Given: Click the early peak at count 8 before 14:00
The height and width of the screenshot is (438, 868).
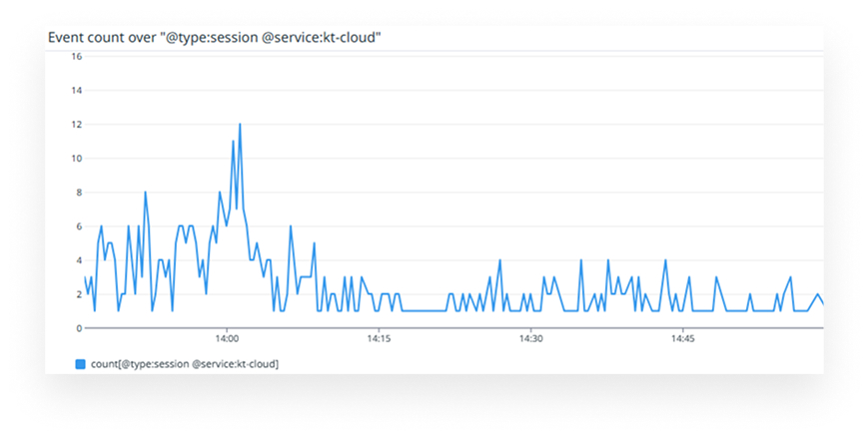Looking at the screenshot, I should pos(145,193).
